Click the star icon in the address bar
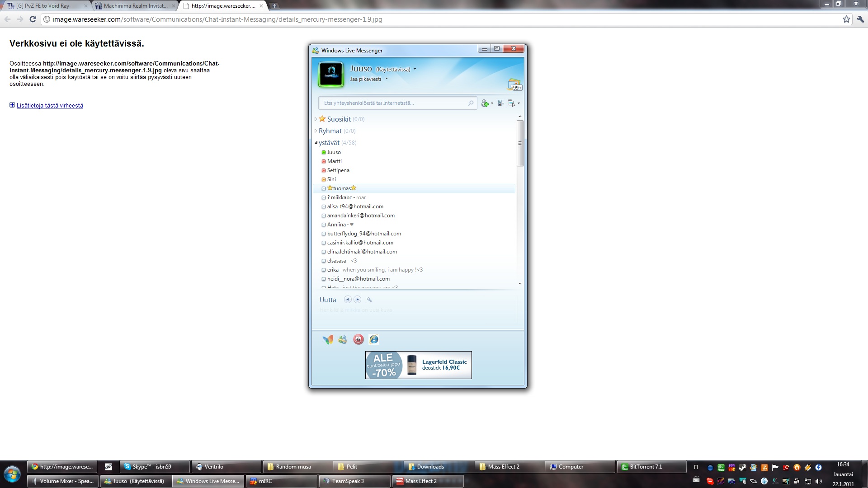Viewport: 868px width, 488px height. pyautogui.click(x=846, y=19)
